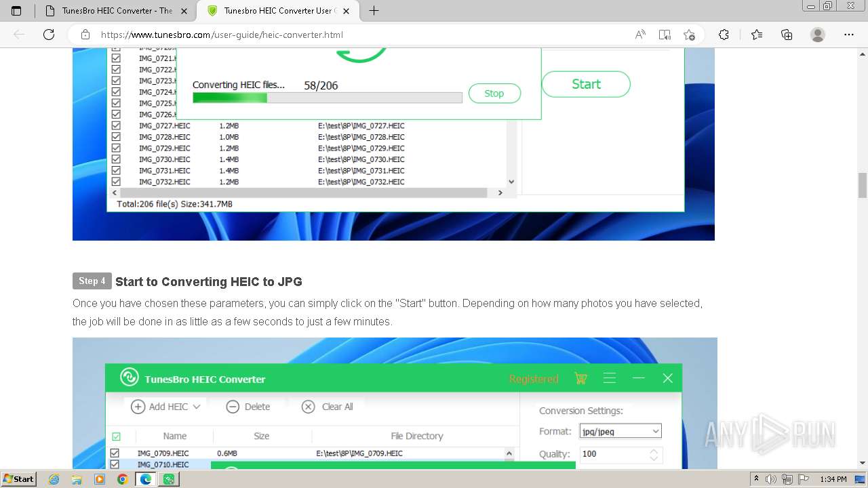Image resolution: width=868 pixels, height=488 pixels.
Task: Uncheck the IMG_0710.HEIC file
Action: [x=115, y=464]
